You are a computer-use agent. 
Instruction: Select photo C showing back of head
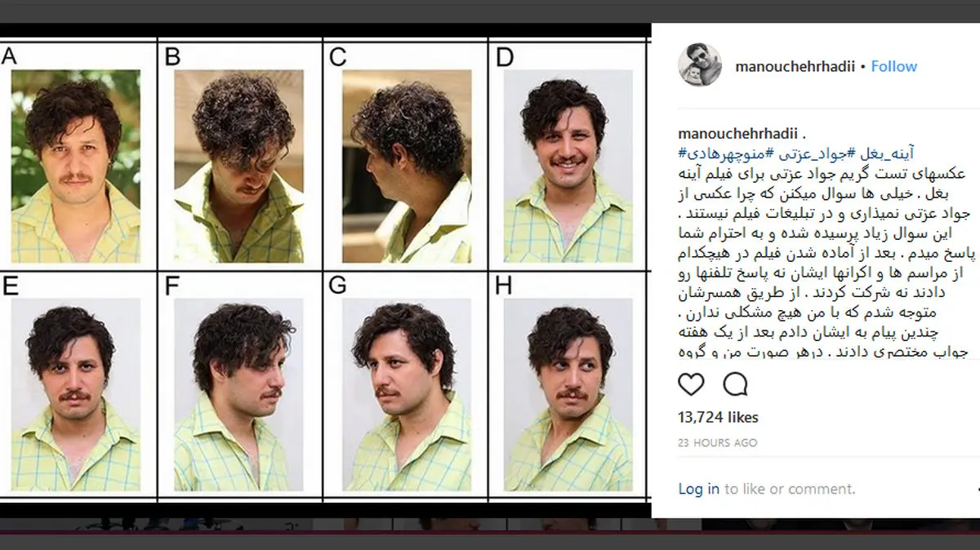coord(407,166)
